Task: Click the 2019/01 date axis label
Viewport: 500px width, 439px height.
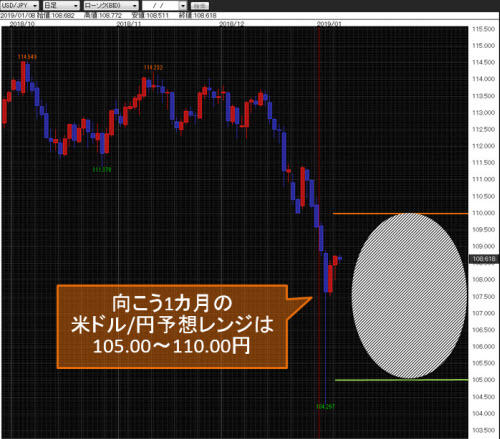Action: (329, 24)
